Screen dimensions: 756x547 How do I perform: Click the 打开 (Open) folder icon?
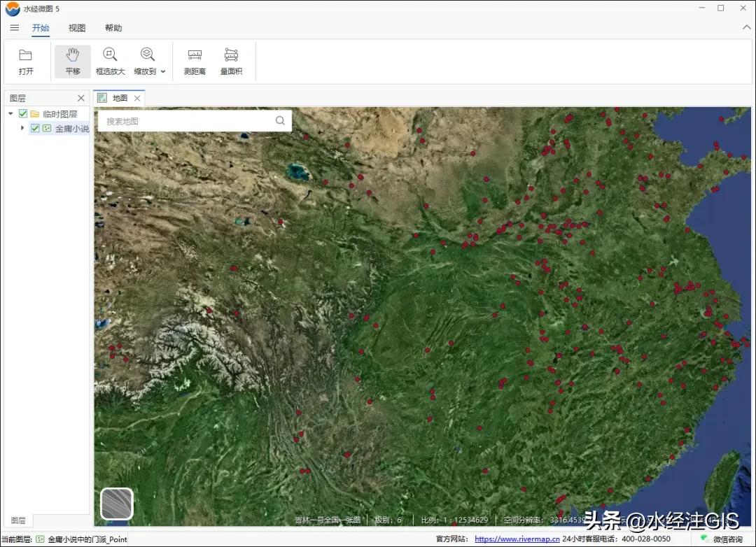click(26, 55)
